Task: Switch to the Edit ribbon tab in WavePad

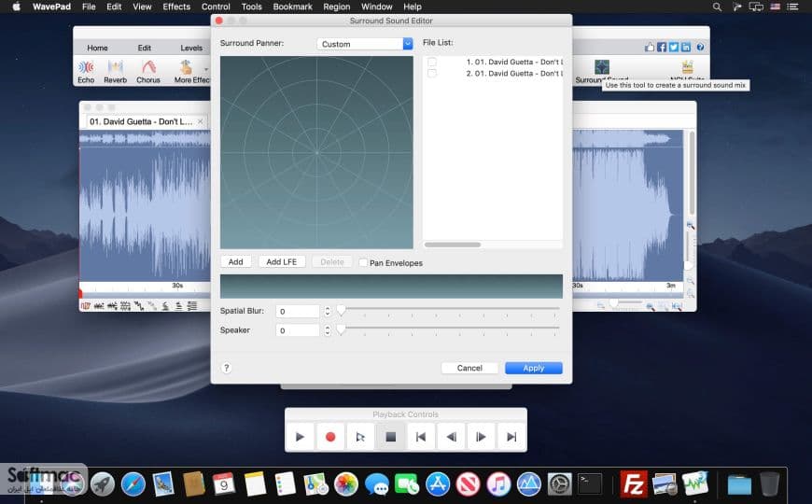Action: [x=145, y=48]
